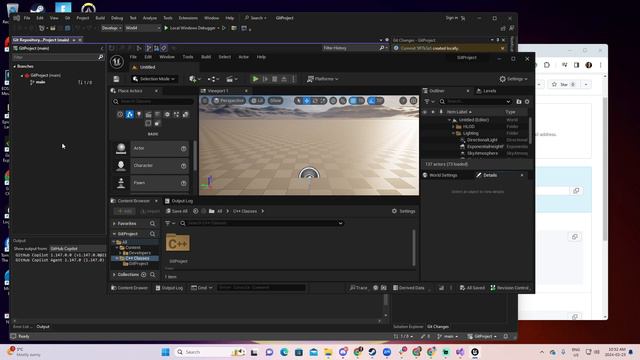
Task: Click the Visual Studio Start Debugging play icon
Action: tap(166, 28)
